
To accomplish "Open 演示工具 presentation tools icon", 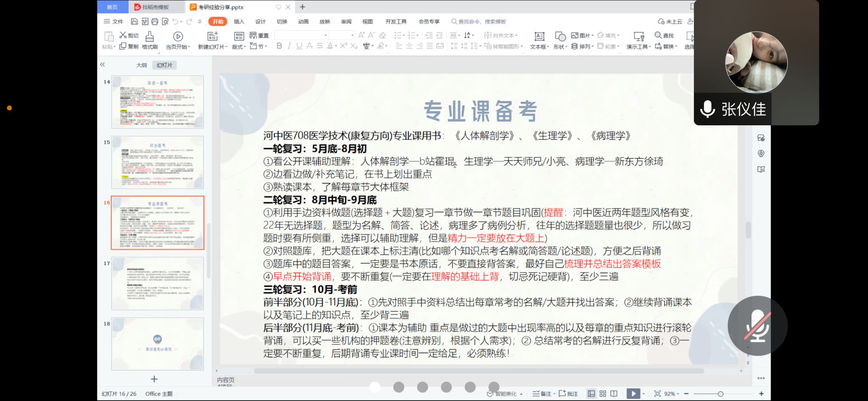I will (x=638, y=36).
